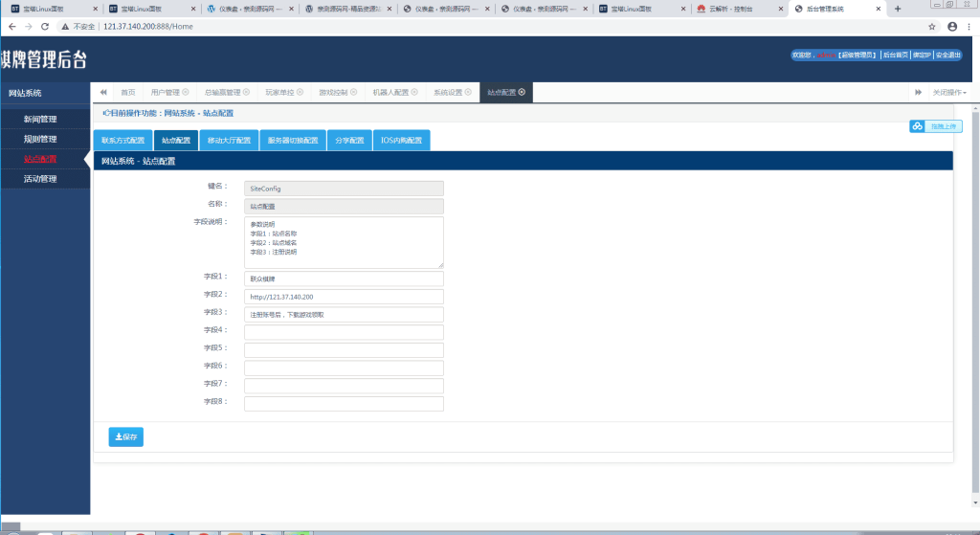Screen dimensions: 980x535
Task: Open the 服务器切换配置 tab
Action: 292,140
